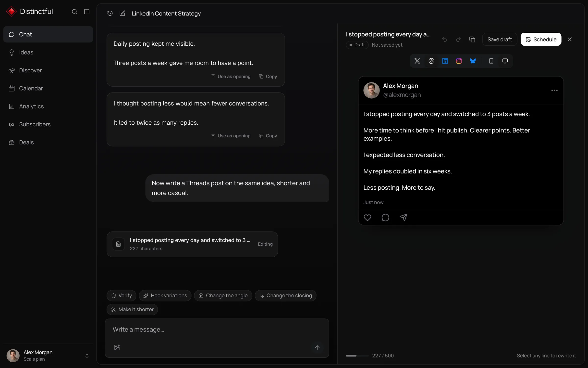Screen dimensions: 588x368
Task: Send the message with the arrow button
Action: tap(317, 347)
